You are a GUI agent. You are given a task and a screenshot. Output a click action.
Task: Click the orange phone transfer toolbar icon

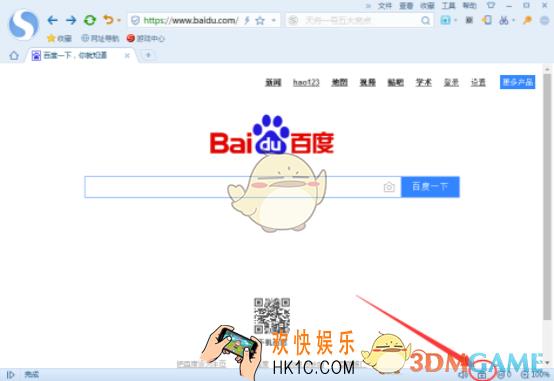pyautogui.click(x=487, y=20)
